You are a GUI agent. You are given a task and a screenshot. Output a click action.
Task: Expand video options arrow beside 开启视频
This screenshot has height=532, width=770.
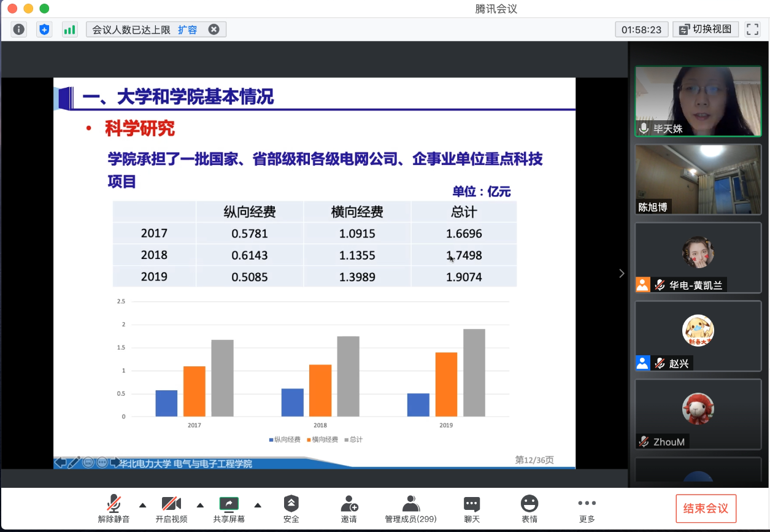tap(200, 505)
